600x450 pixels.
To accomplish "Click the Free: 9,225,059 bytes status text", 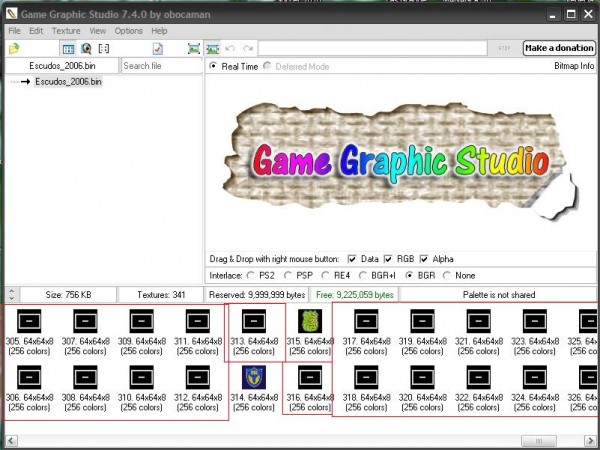I will pyautogui.click(x=355, y=295).
